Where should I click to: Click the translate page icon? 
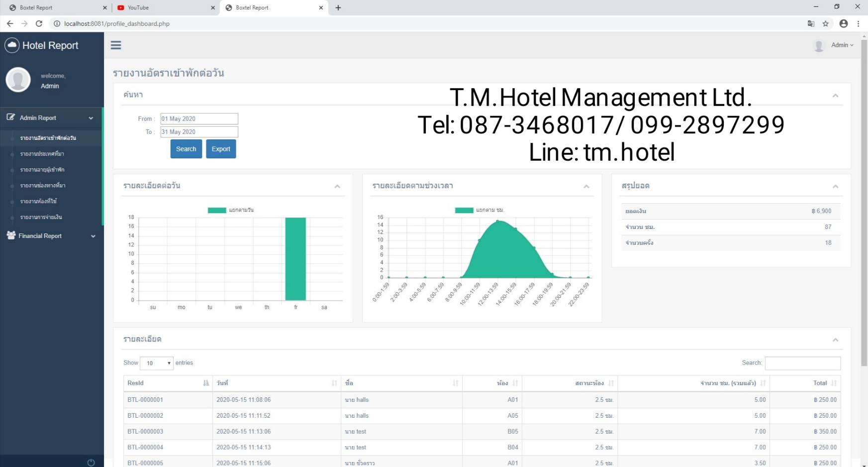(811, 23)
